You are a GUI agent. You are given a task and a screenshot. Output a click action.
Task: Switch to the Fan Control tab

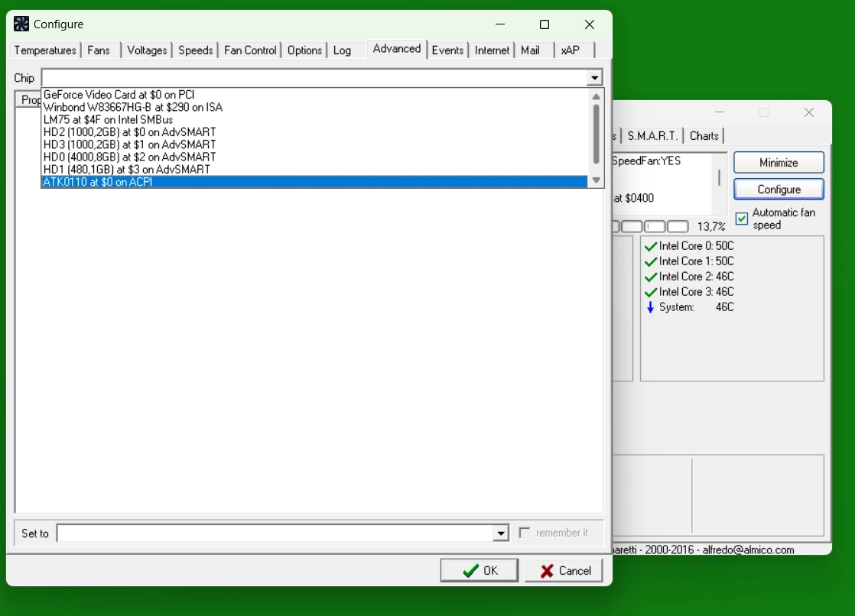[250, 50]
